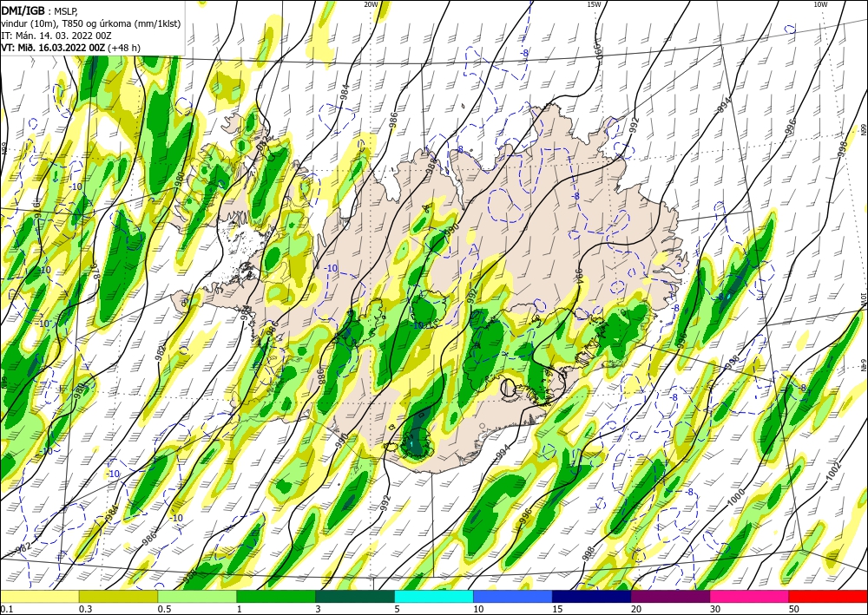Viewport: 868px width, 615px height.
Task: Click the legend value '50'
Action: click(x=794, y=609)
